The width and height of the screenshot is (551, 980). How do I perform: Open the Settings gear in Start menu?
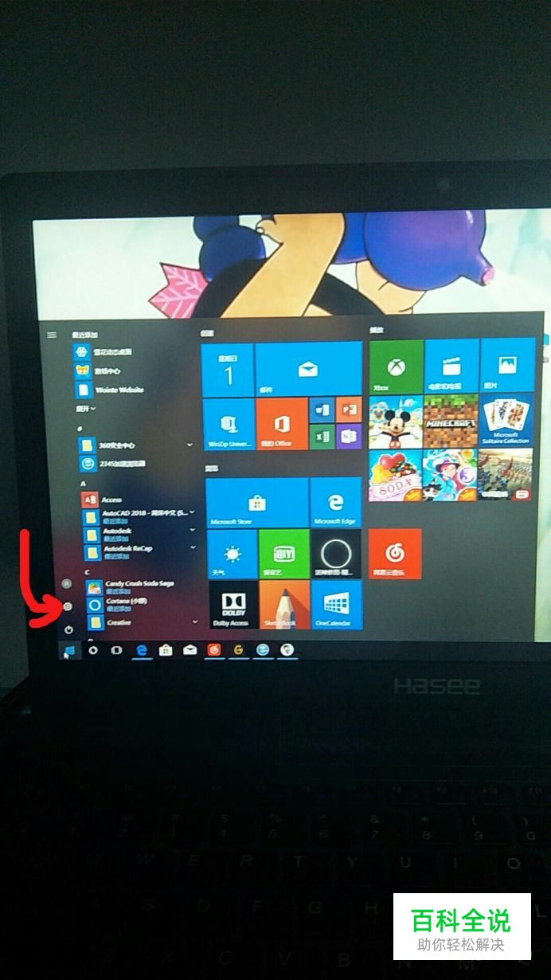click(68, 606)
